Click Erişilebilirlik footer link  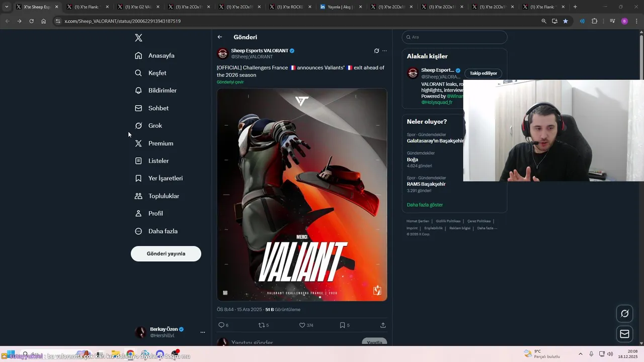pyautogui.click(x=433, y=228)
